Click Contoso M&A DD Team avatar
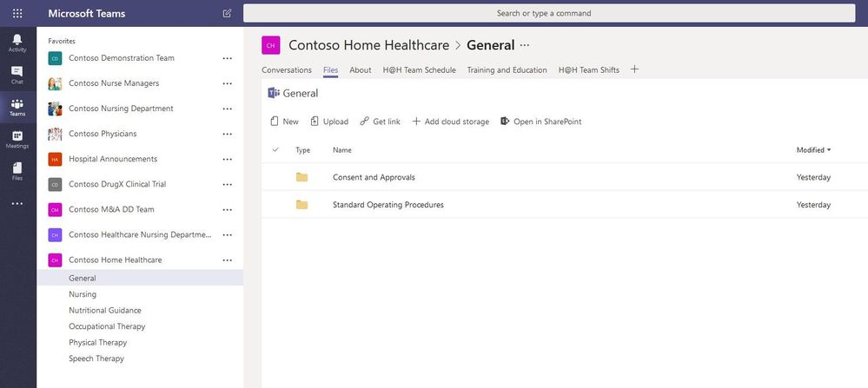The image size is (868, 388). coord(55,209)
